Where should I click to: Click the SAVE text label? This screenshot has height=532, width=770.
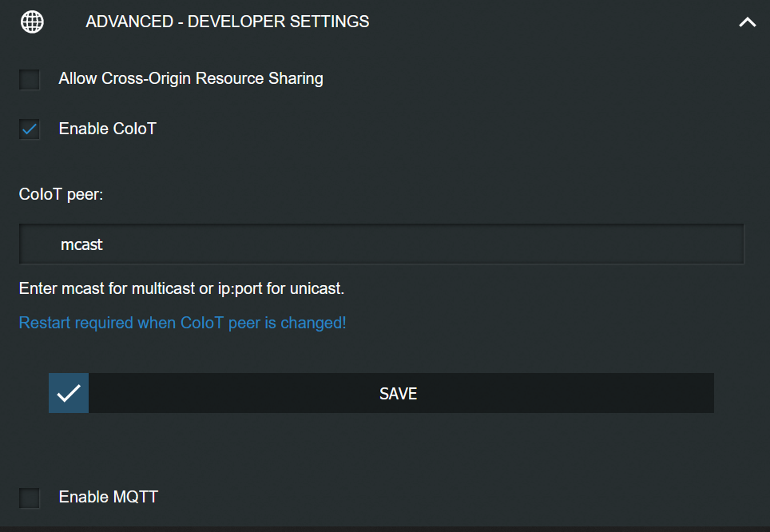tap(399, 394)
